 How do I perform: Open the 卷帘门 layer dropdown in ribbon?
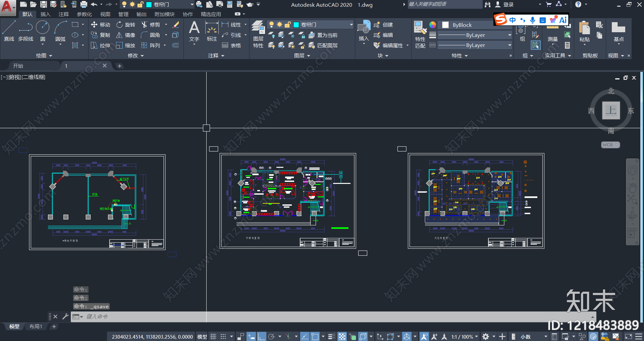(310, 25)
